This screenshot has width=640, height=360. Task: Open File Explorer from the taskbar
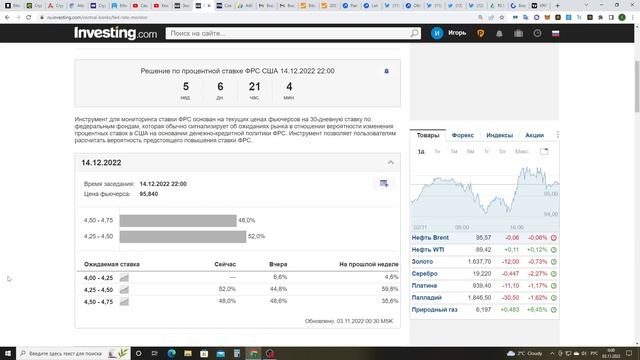click(x=188, y=353)
